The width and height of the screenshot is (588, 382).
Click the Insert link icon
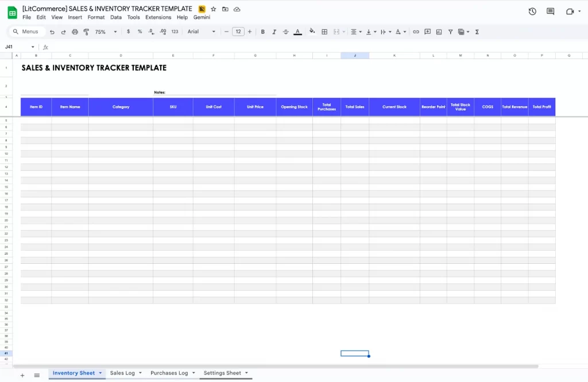tap(416, 32)
